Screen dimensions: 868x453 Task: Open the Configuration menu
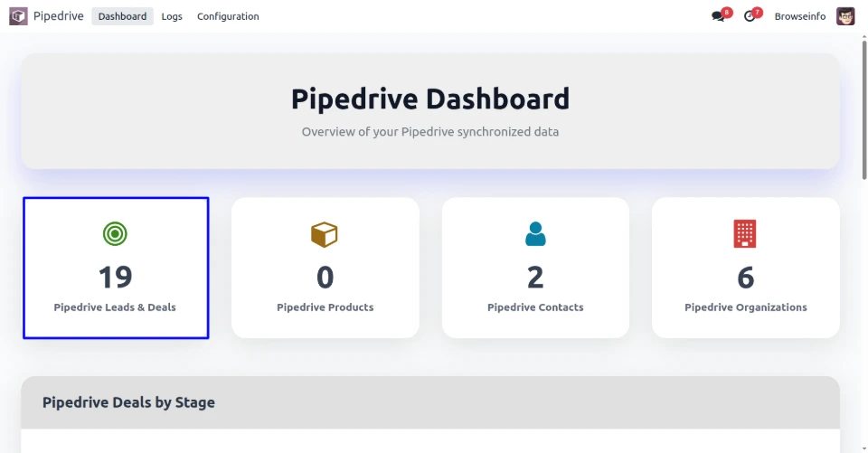(x=228, y=16)
